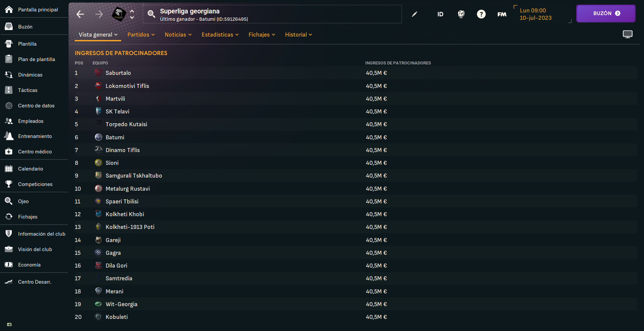Open Plan de plantilla icon
This screenshot has height=331, width=644.
(9, 59)
